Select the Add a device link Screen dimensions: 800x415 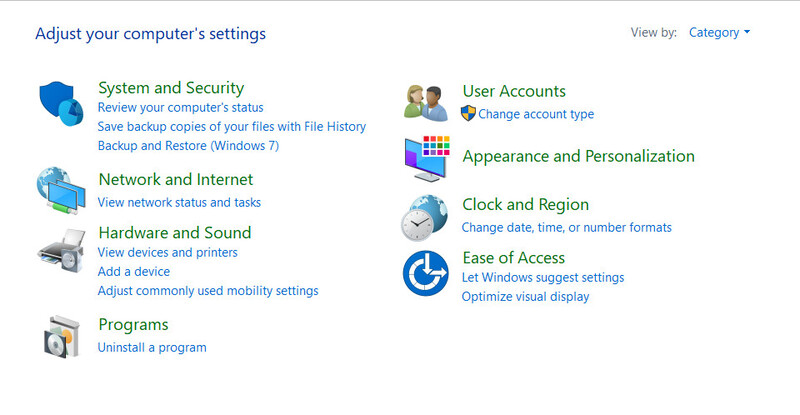[134, 272]
